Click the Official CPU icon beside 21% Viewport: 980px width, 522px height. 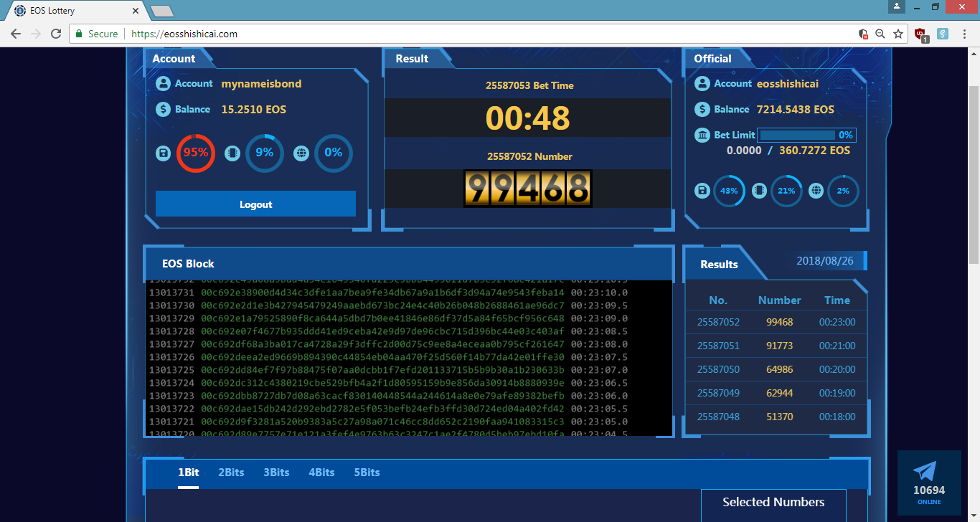[759, 191]
